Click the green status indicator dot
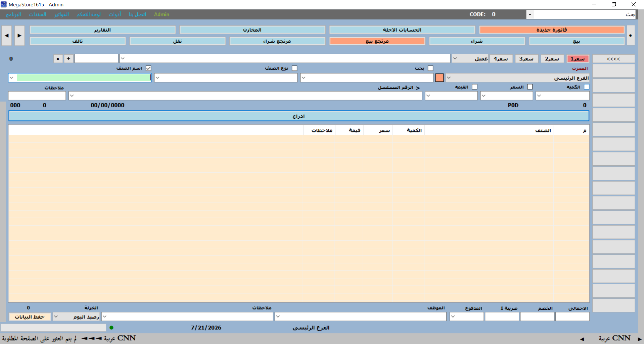 point(111,328)
